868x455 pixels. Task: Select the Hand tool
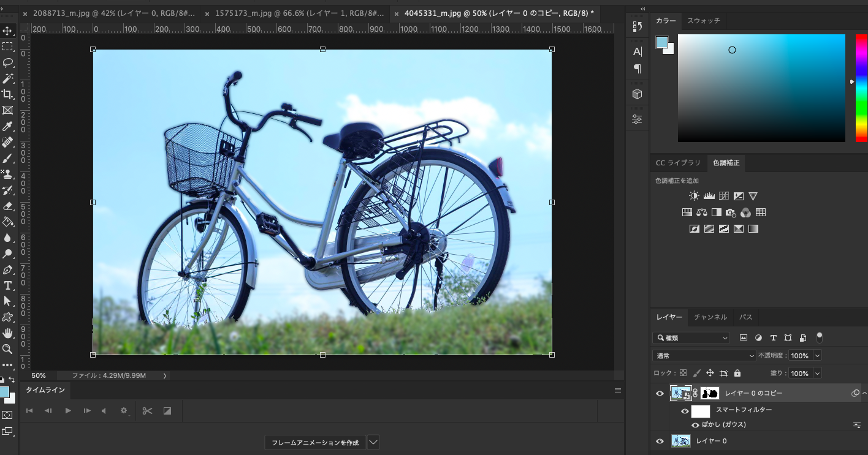tap(7, 333)
